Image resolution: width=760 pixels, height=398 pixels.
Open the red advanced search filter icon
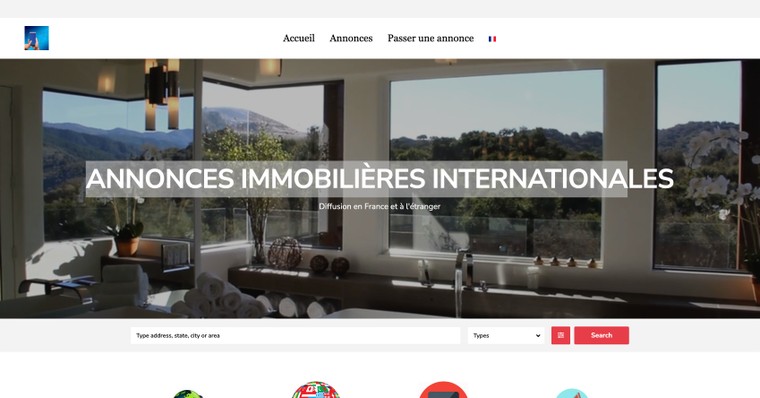[x=560, y=335]
